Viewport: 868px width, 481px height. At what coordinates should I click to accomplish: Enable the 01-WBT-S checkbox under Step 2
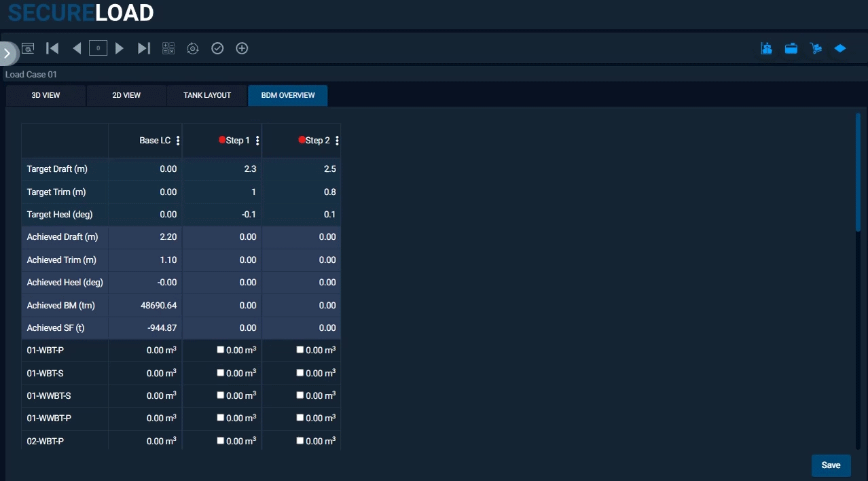(x=300, y=372)
